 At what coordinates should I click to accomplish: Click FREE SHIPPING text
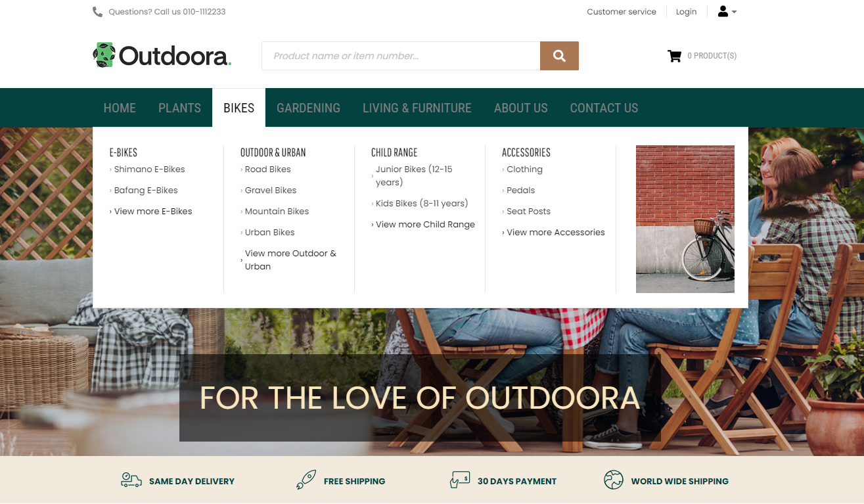355,481
